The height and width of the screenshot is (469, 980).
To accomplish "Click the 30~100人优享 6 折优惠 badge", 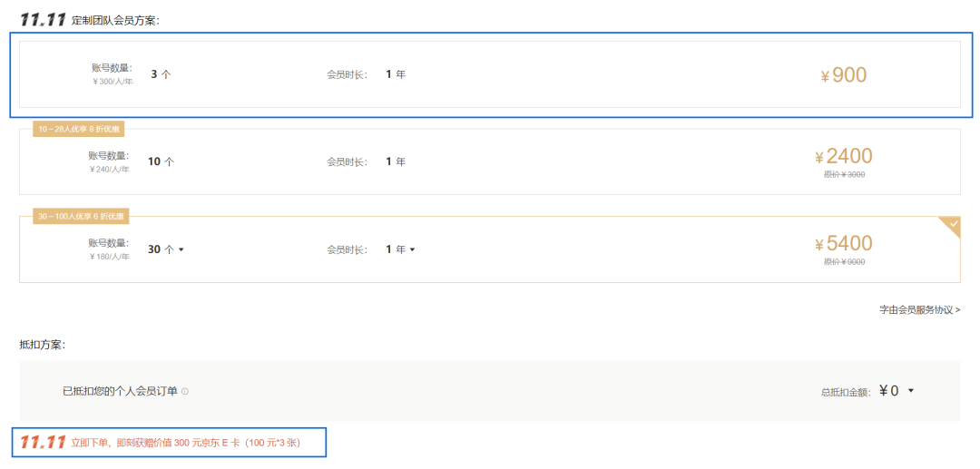I will (81, 217).
